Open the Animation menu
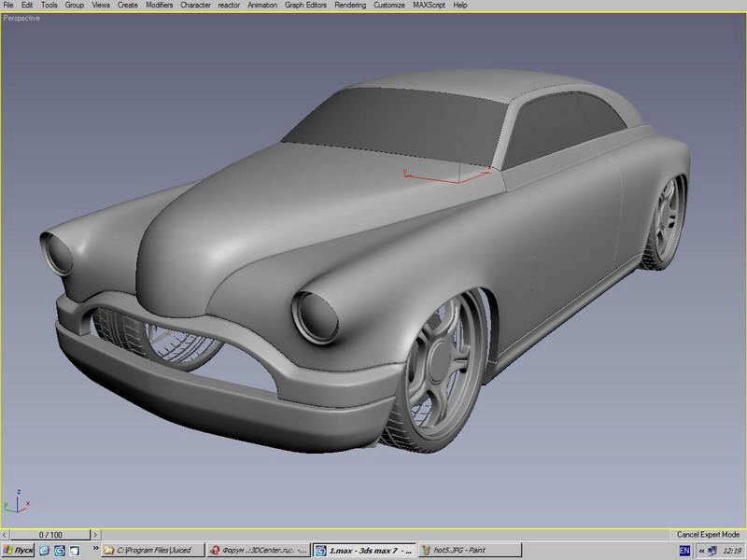 tap(262, 6)
